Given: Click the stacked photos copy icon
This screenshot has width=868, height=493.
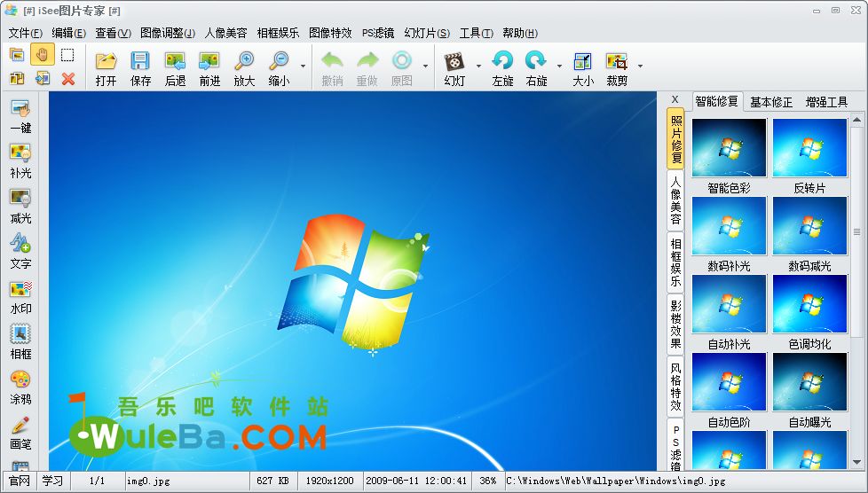Looking at the screenshot, I should coord(17,79).
